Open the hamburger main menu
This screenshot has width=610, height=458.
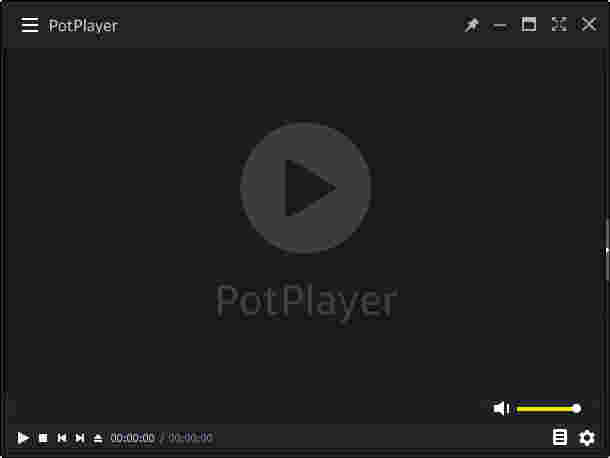[x=30, y=25]
